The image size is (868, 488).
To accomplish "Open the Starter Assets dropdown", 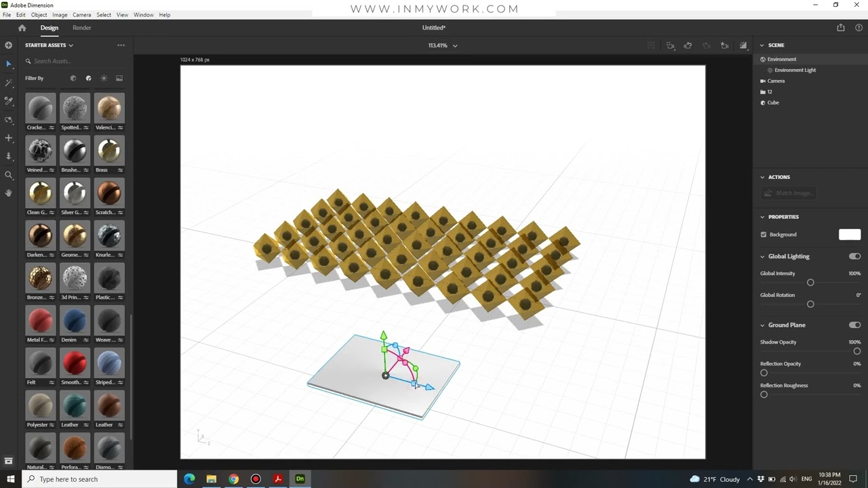I will coord(49,45).
